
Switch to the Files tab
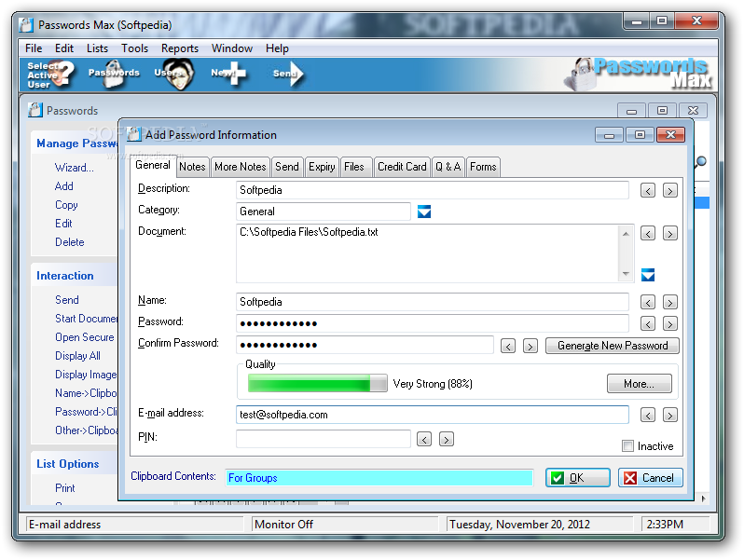[354, 167]
